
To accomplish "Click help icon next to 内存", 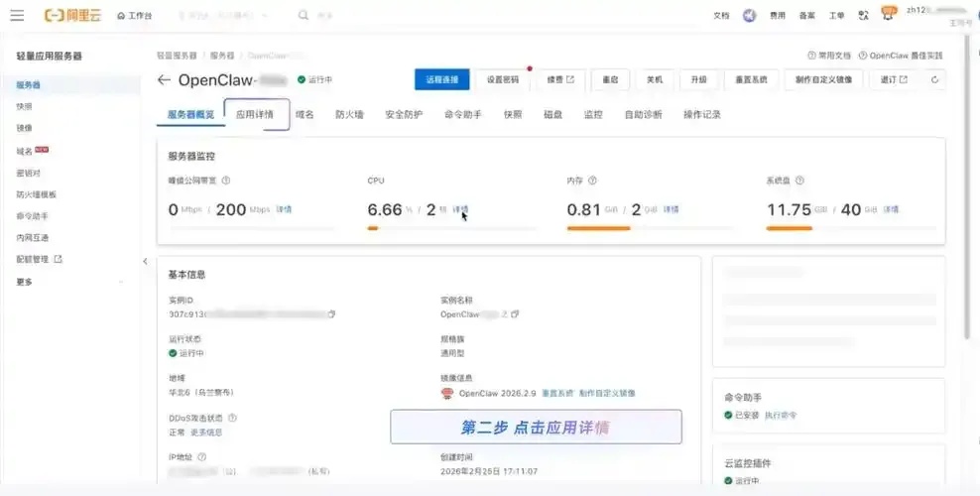I will pyautogui.click(x=592, y=180).
